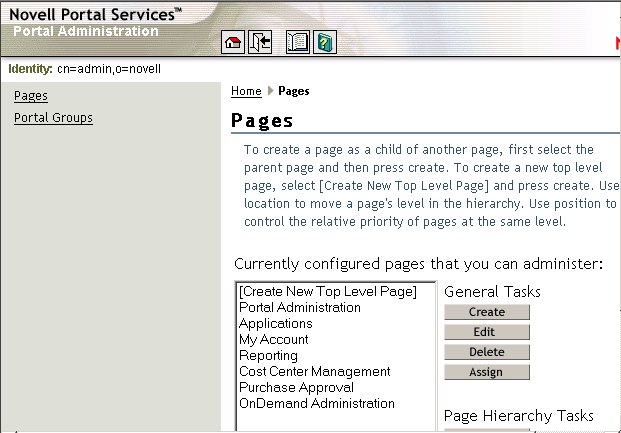
Task: Open the Pages sidebar link
Action: tap(31, 96)
